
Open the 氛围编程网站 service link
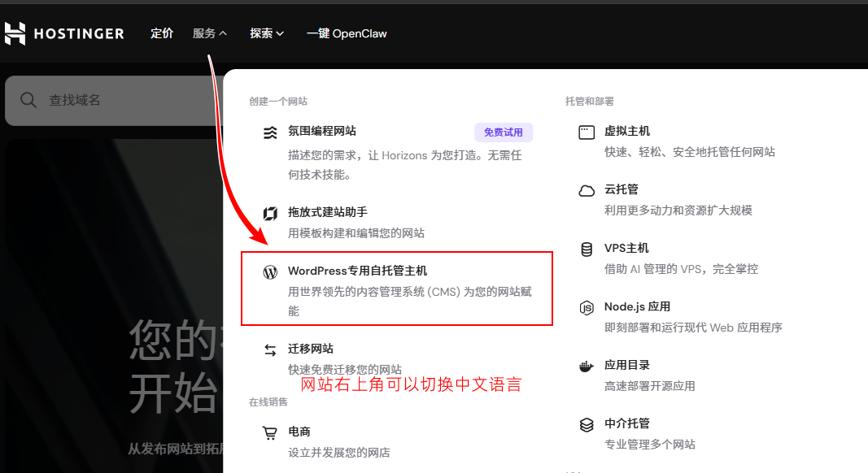pos(321,131)
